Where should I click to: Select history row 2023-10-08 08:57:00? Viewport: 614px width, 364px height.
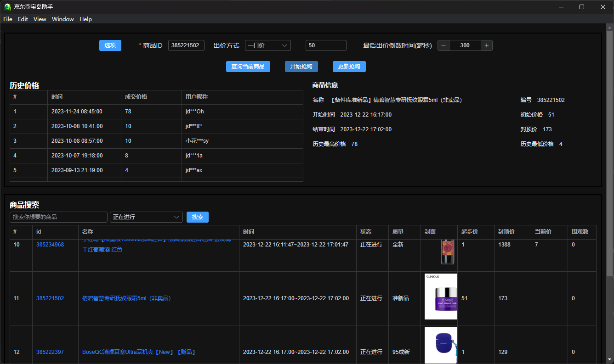tap(156, 141)
